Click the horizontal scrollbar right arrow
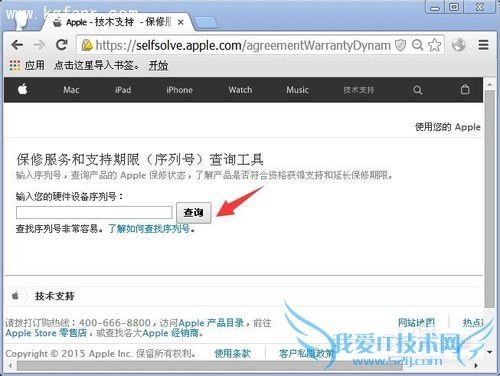500x376 pixels. tap(476, 366)
